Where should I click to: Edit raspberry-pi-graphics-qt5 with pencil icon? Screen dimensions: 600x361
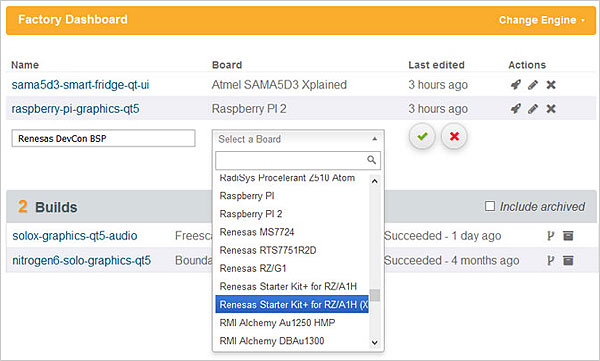point(533,109)
